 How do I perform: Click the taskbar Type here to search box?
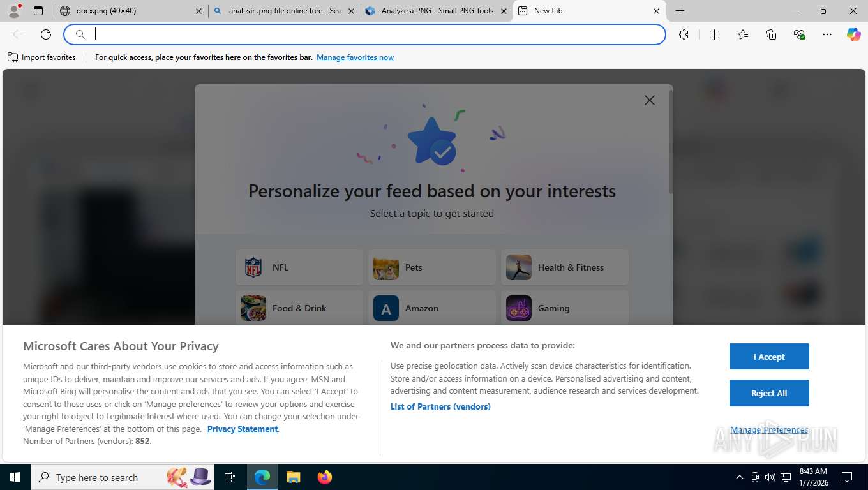tap(123, 477)
